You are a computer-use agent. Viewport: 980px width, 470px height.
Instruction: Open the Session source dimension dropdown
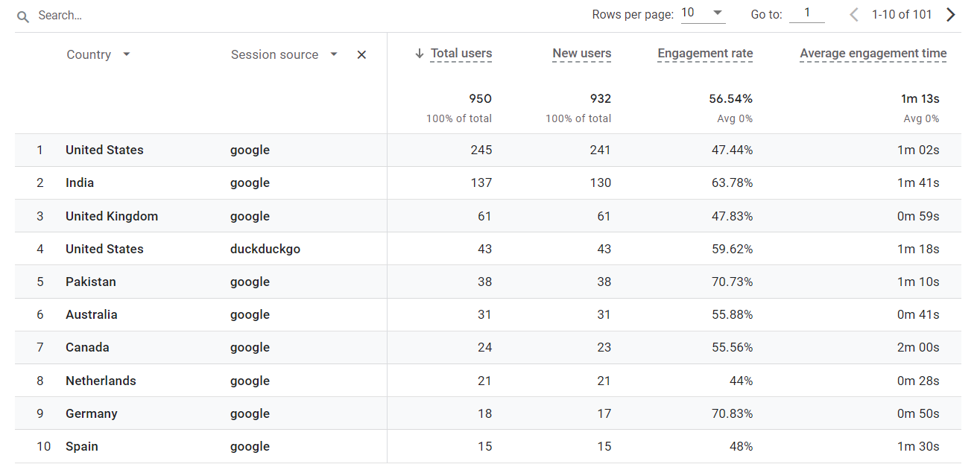point(333,54)
